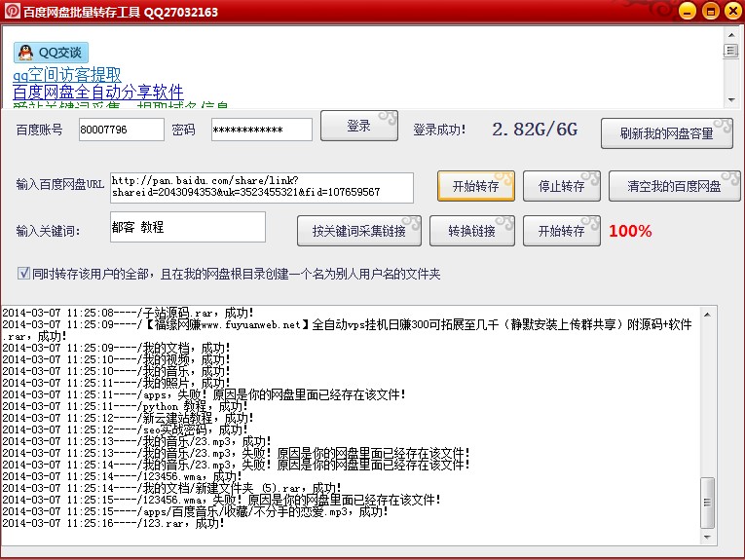Close the 百度网盘批量转存工具 window
Screen dimensions: 745x560
[733, 11]
